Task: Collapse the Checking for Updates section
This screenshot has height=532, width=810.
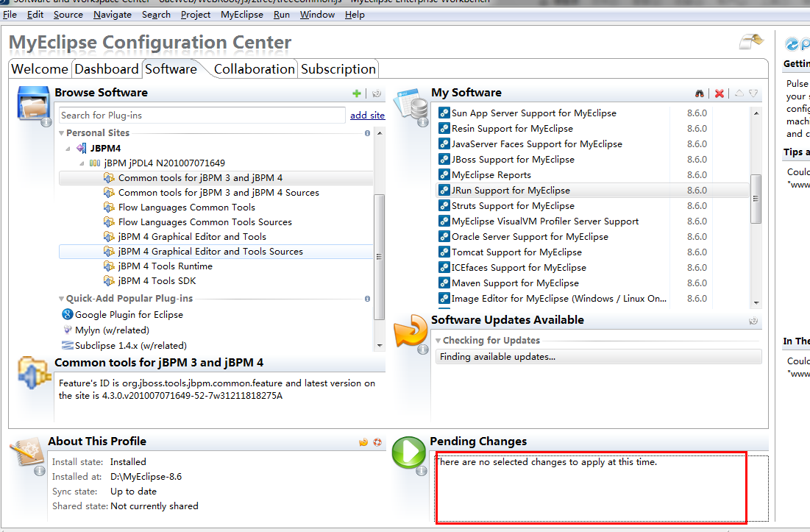Action: click(x=438, y=341)
